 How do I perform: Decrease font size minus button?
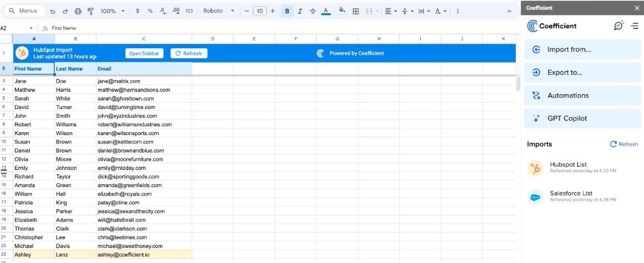click(247, 11)
